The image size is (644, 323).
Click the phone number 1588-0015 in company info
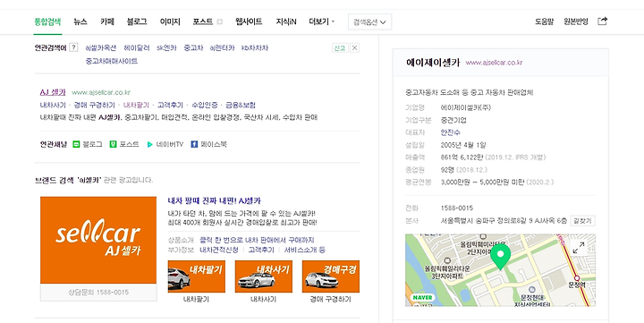coord(457,208)
